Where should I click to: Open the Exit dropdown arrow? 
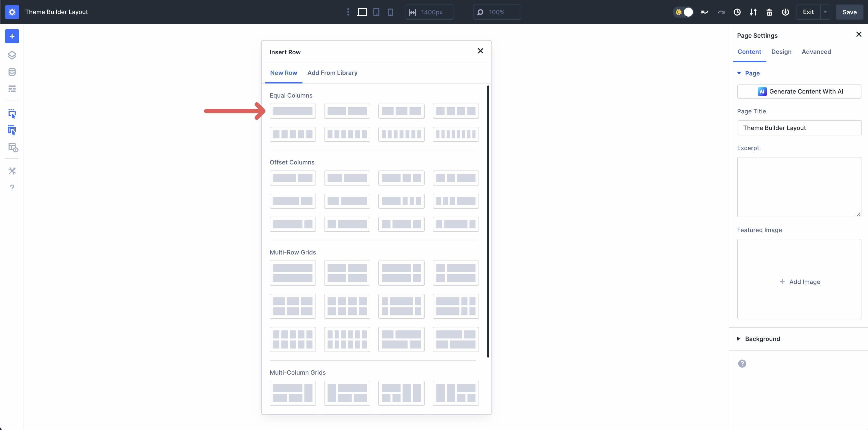click(x=825, y=12)
